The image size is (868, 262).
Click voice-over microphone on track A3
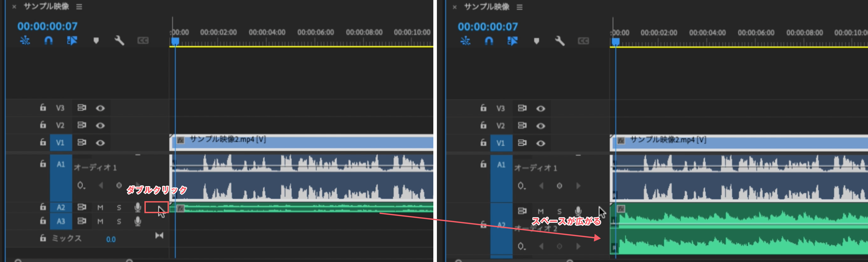(x=138, y=221)
